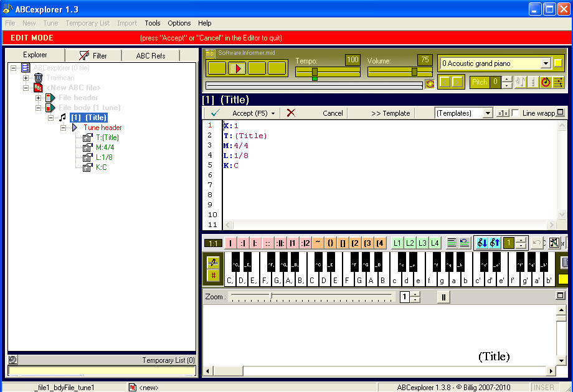This screenshot has height=392, width=573.
Task: Click the Cancel button in editor
Action: point(333,113)
